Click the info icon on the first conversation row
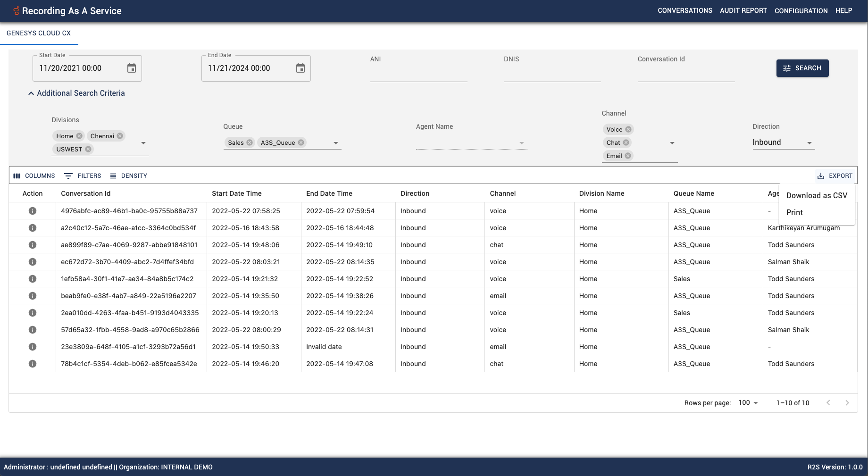This screenshot has width=868, height=476. pyautogui.click(x=32, y=211)
